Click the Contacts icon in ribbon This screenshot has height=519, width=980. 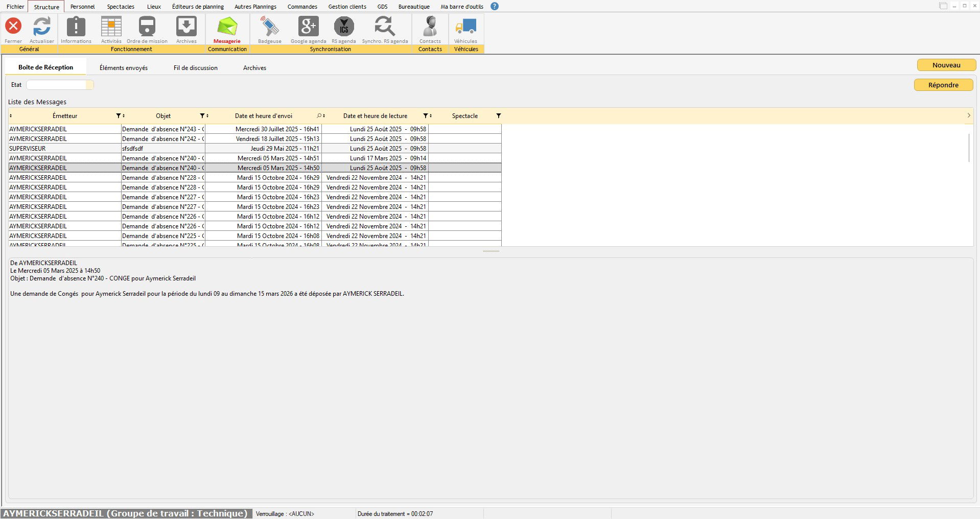(430, 26)
